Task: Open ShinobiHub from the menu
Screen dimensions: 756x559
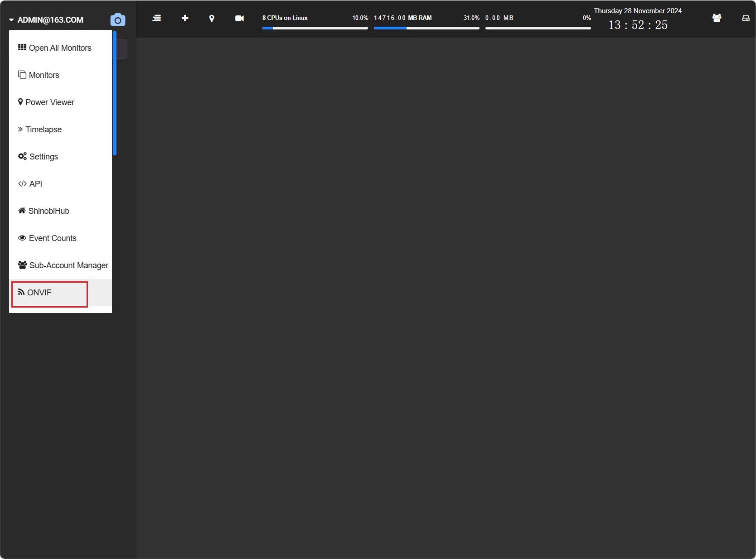Action: click(x=60, y=211)
